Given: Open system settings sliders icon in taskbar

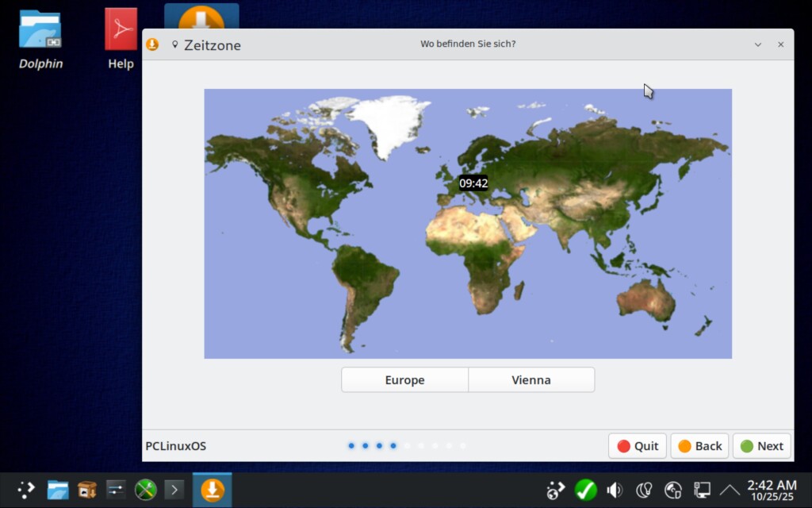Looking at the screenshot, I should (x=116, y=490).
